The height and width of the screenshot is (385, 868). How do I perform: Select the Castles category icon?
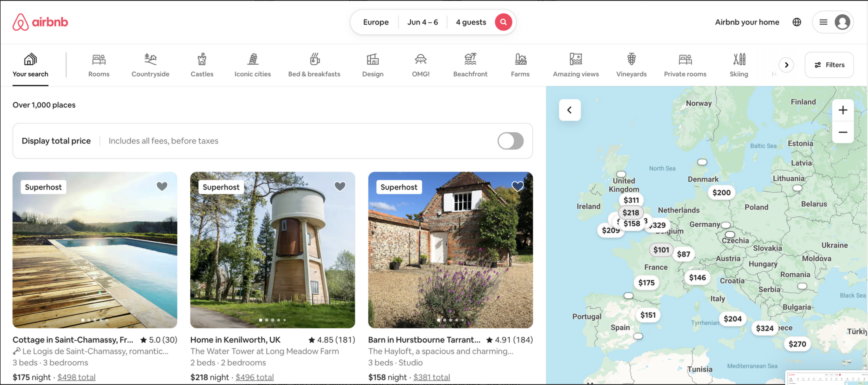tap(202, 60)
